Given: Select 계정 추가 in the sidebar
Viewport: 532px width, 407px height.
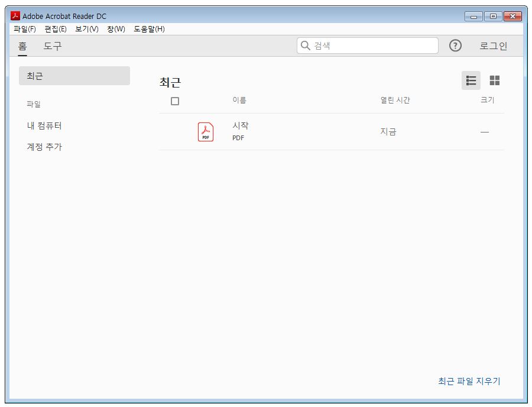Looking at the screenshot, I should point(44,147).
